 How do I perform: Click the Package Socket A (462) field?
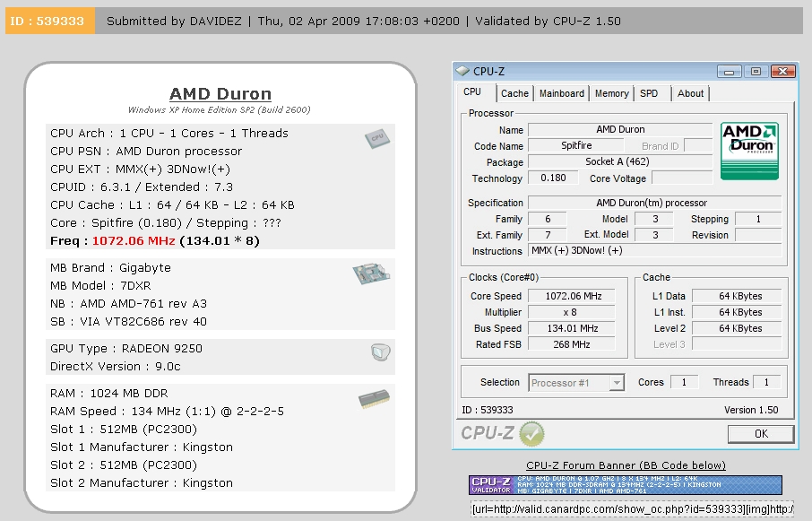click(620, 161)
